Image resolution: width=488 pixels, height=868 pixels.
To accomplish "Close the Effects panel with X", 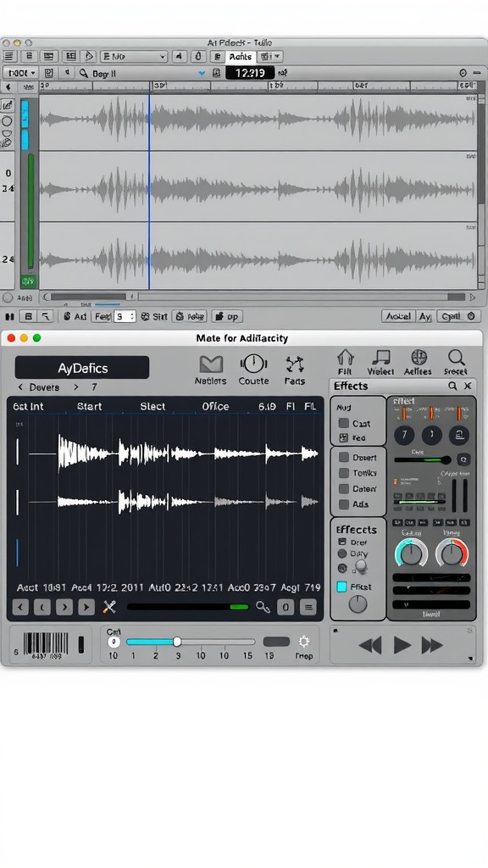I will 468,386.
